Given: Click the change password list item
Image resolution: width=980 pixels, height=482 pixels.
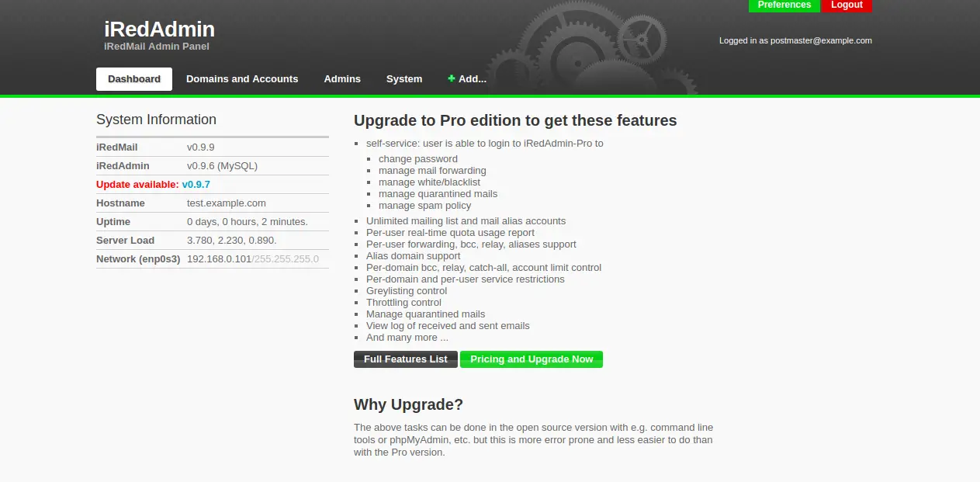Looking at the screenshot, I should 418,159.
